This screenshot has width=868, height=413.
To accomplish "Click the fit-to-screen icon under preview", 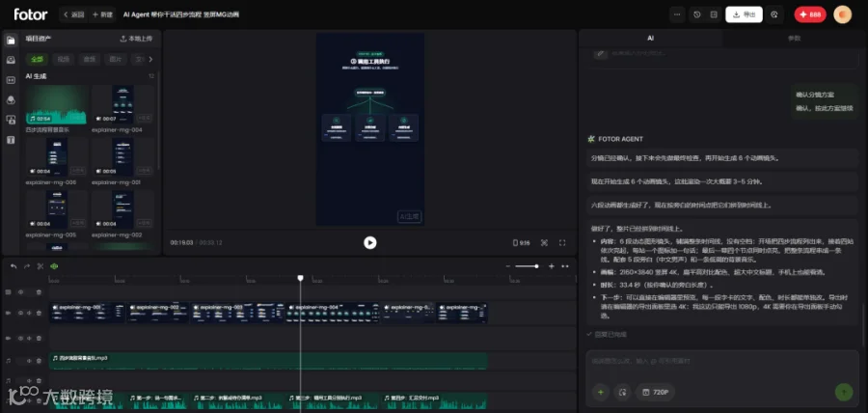I will coord(544,243).
